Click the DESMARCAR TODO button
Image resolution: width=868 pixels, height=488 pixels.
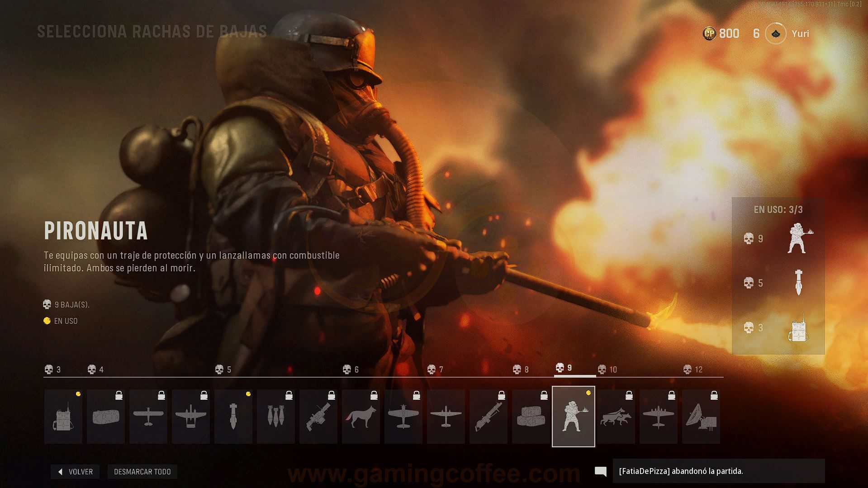coord(142,472)
